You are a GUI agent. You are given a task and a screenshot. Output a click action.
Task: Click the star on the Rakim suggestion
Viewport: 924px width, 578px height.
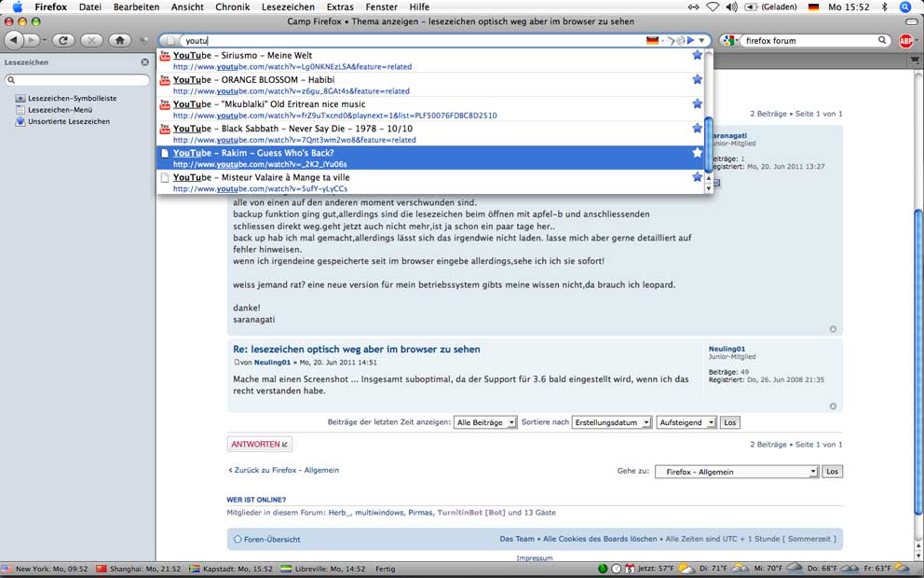coord(697,153)
